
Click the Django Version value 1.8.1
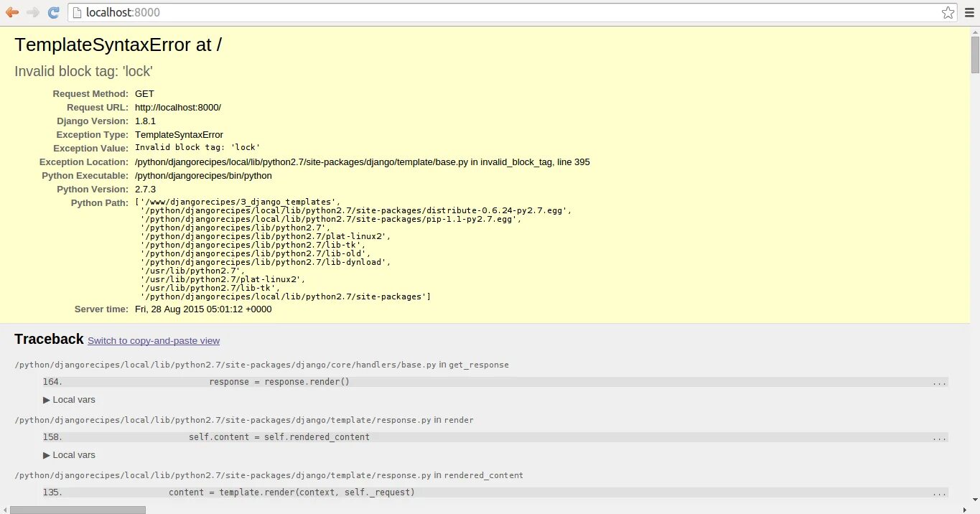pos(145,121)
